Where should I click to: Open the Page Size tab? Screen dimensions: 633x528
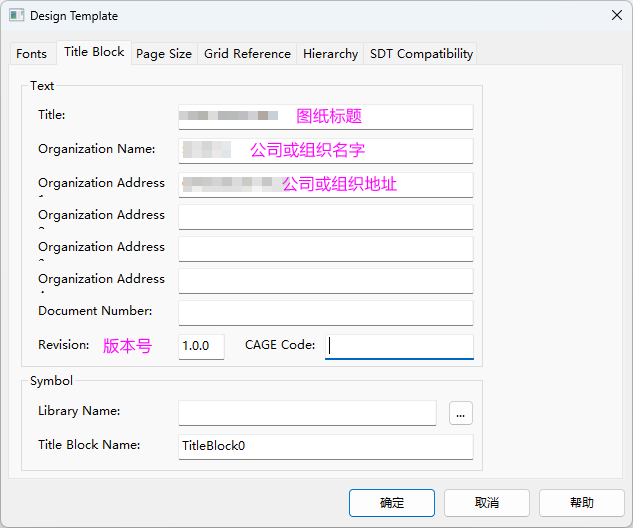164,54
